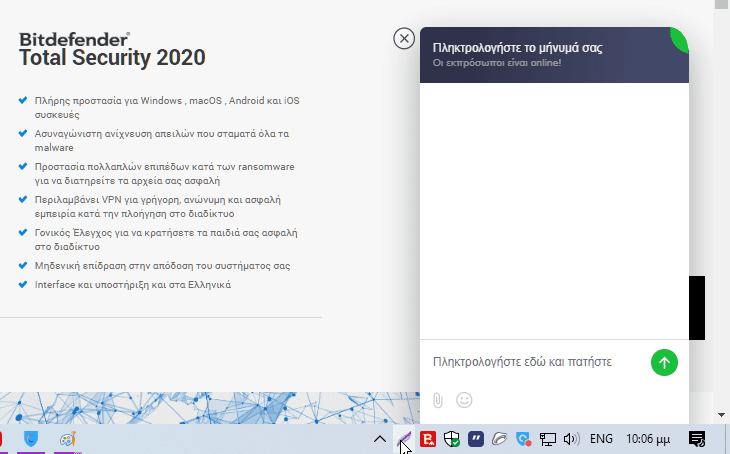Open Bitdefender red B tray icon
The width and height of the screenshot is (730, 454).
[428, 439]
